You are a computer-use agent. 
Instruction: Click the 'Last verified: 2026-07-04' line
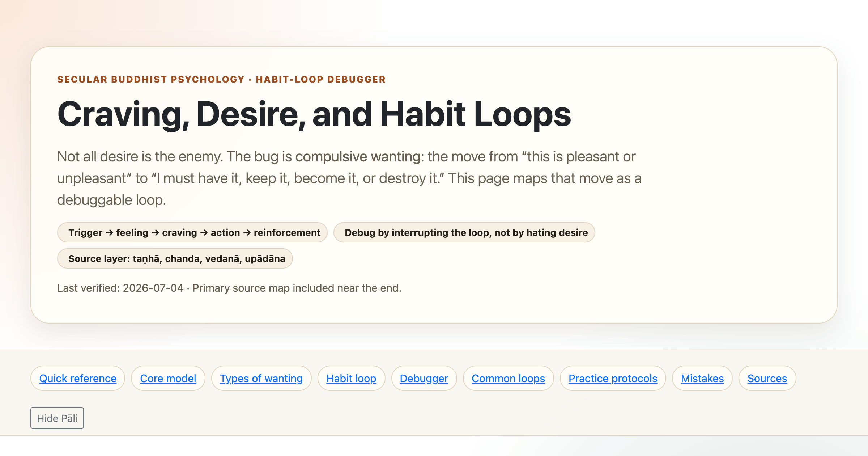(229, 288)
